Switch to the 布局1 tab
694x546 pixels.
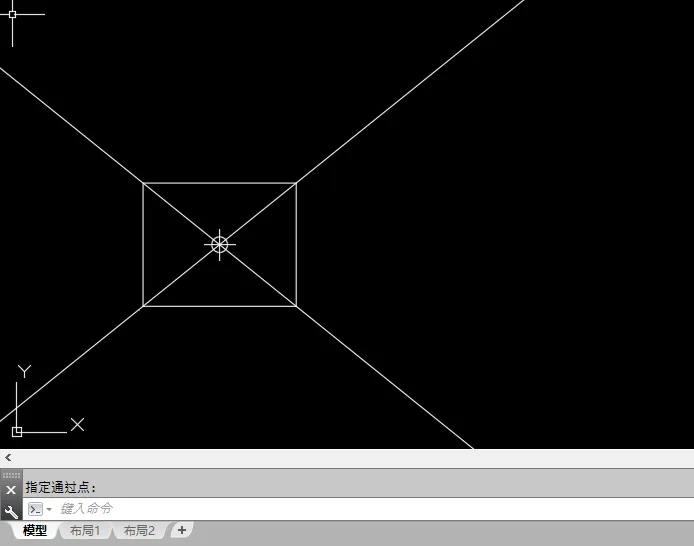85,530
